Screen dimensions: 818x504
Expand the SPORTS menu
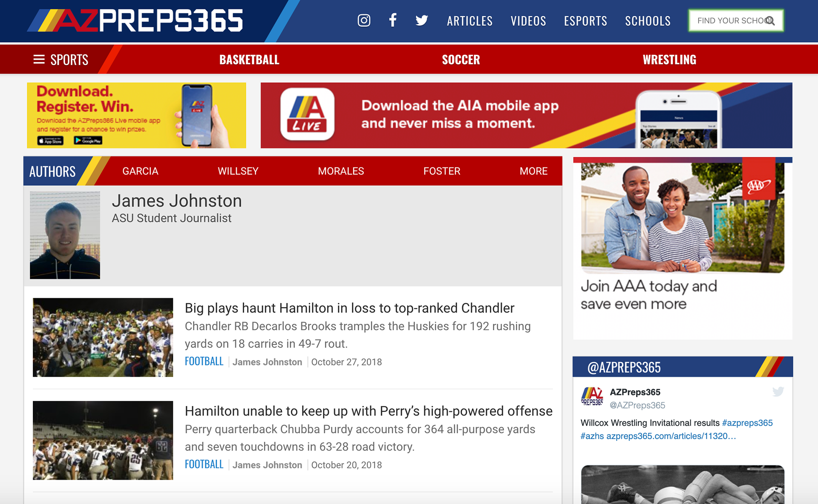coord(61,59)
